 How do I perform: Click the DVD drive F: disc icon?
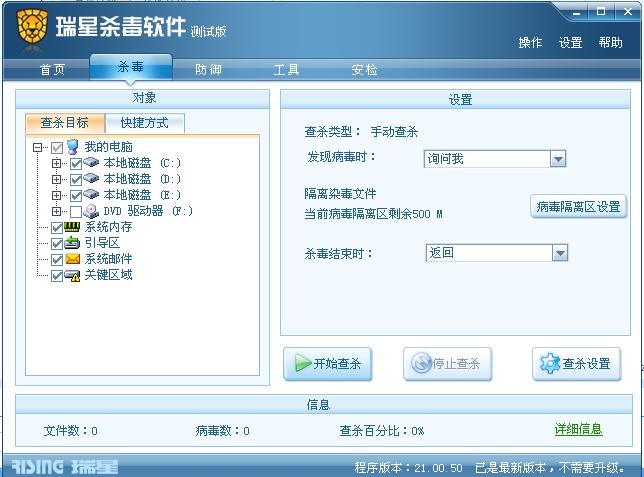(x=91, y=211)
